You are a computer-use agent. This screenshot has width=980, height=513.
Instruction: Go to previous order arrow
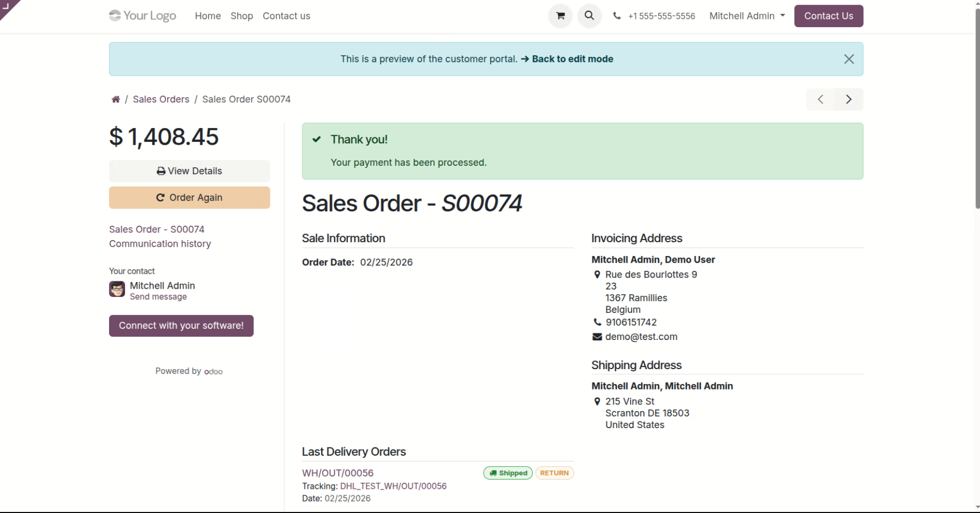tap(820, 99)
